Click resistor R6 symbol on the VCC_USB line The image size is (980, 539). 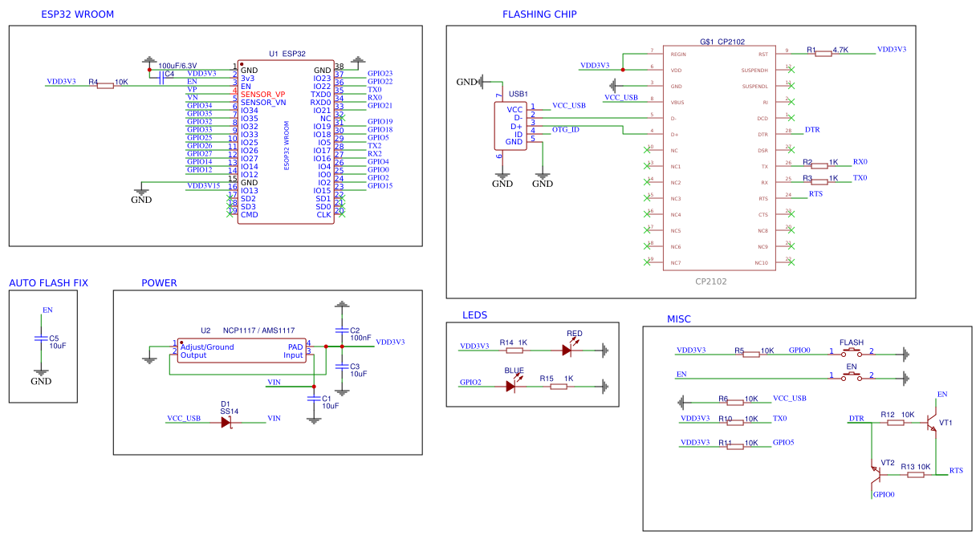point(734,402)
